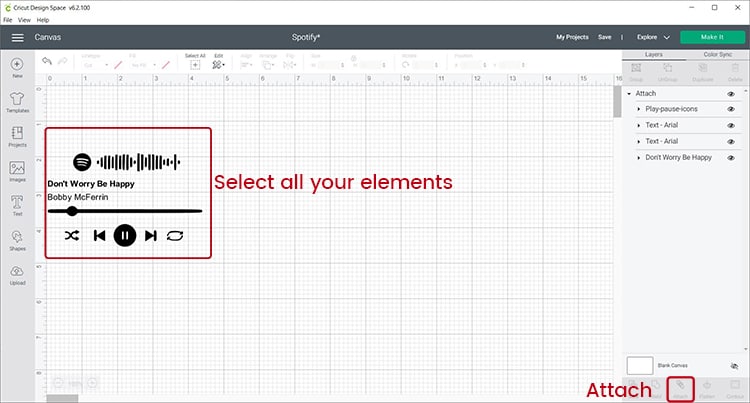This screenshot has width=750, height=403.
Task: Click the Linetype color swatch
Action: click(x=118, y=65)
